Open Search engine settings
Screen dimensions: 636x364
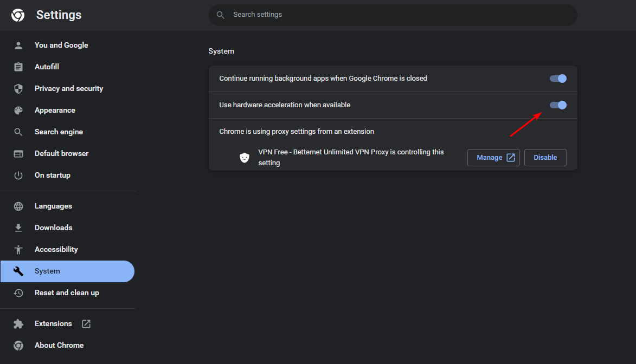pyautogui.click(x=67, y=132)
